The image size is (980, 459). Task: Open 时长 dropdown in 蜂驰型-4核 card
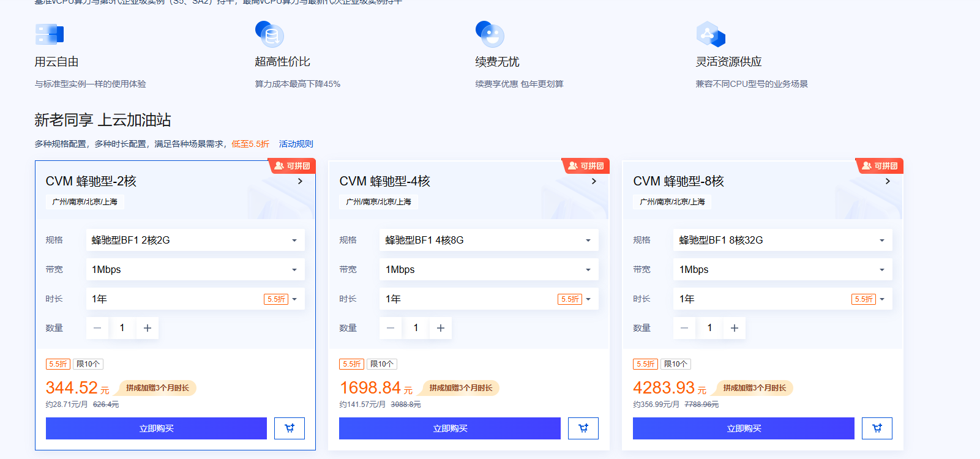click(x=489, y=299)
